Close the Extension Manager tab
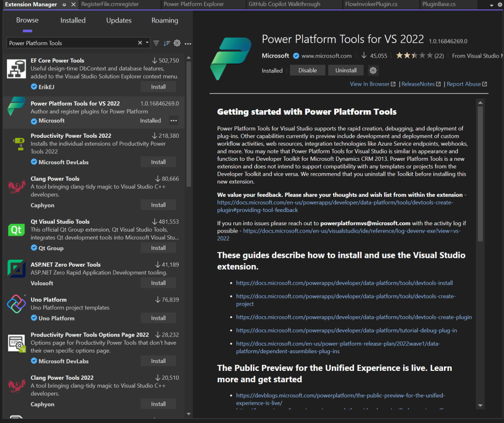The width and height of the screenshot is (504, 423). (x=73, y=4)
